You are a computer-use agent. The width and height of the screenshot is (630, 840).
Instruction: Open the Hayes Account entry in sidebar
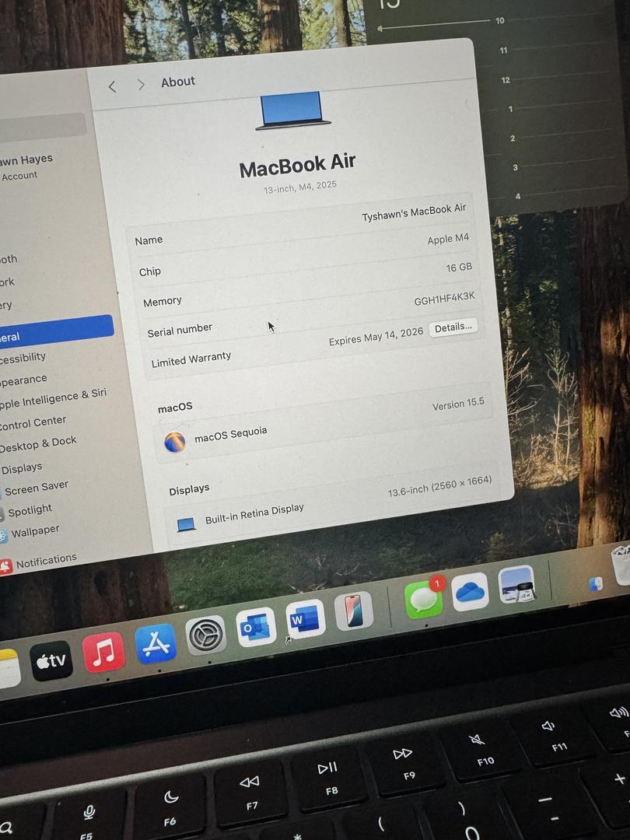point(26,166)
